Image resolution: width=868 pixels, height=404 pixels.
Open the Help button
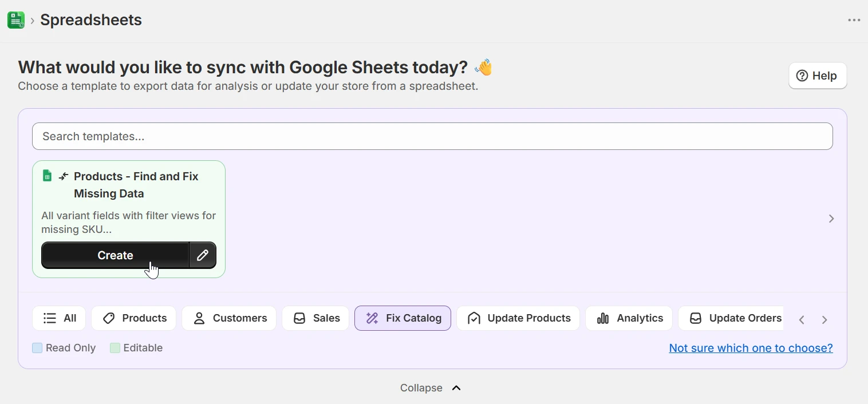(x=818, y=76)
